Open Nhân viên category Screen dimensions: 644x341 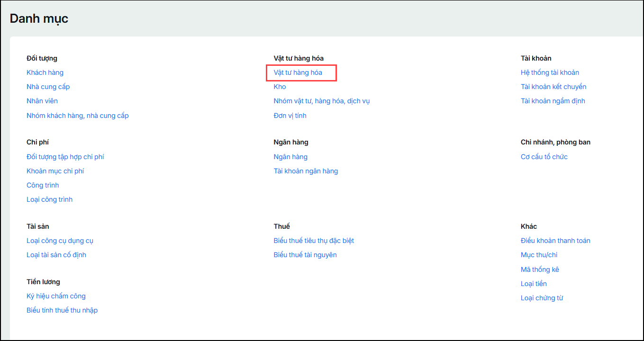tap(42, 101)
